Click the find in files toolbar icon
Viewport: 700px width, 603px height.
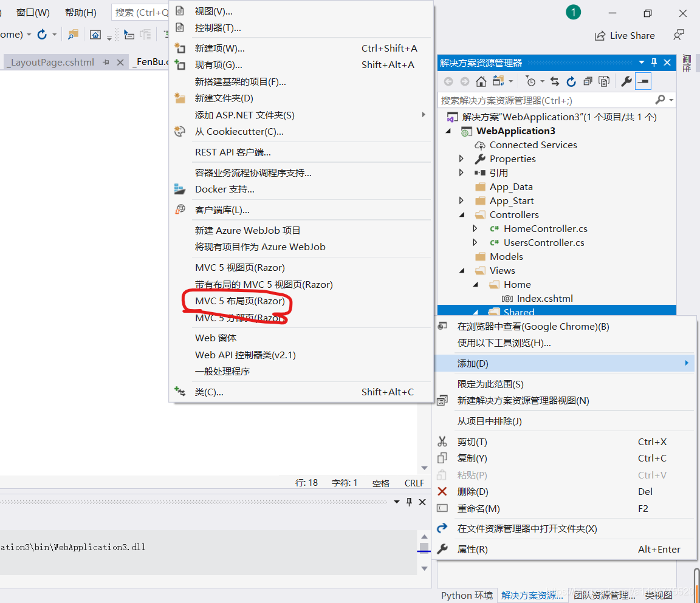(73, 35)
